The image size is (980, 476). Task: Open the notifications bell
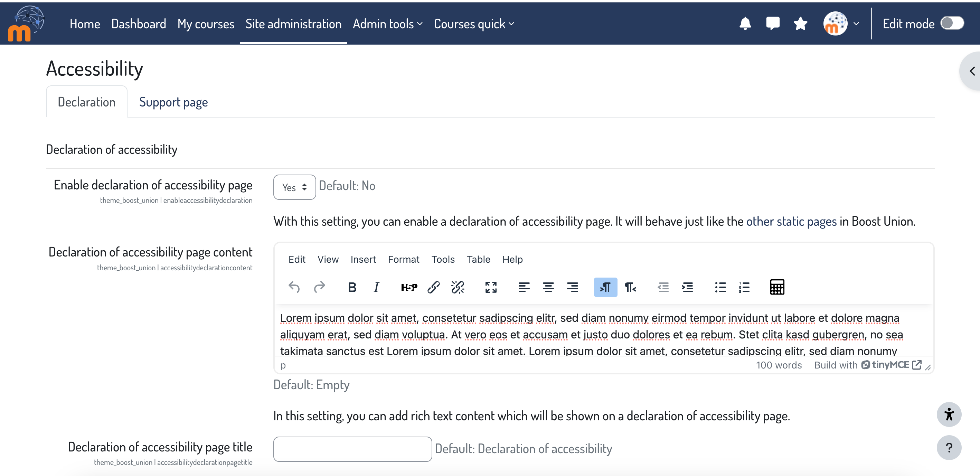(x=745, y=24)
